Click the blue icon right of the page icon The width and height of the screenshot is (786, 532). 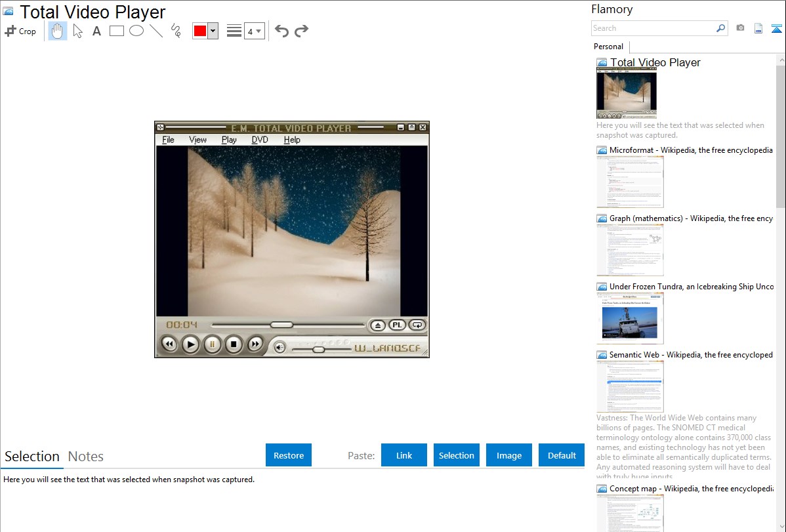click(x=776, y=28)
